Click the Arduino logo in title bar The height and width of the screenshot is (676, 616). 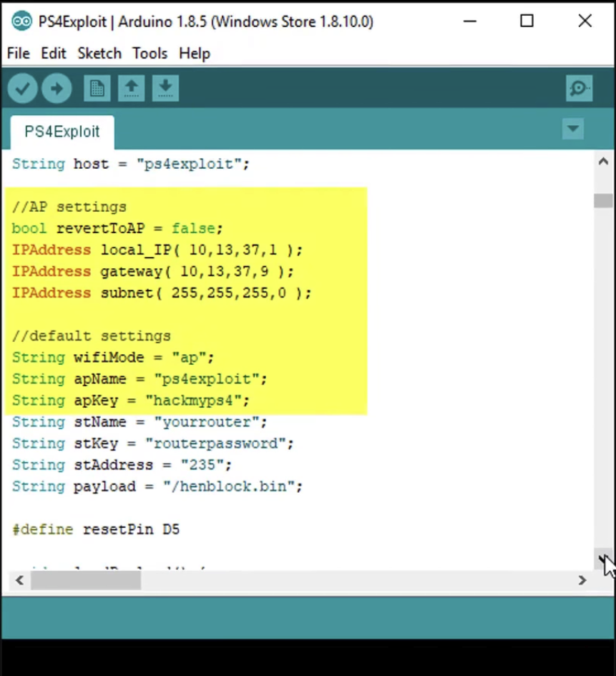[x=21, y=21]
